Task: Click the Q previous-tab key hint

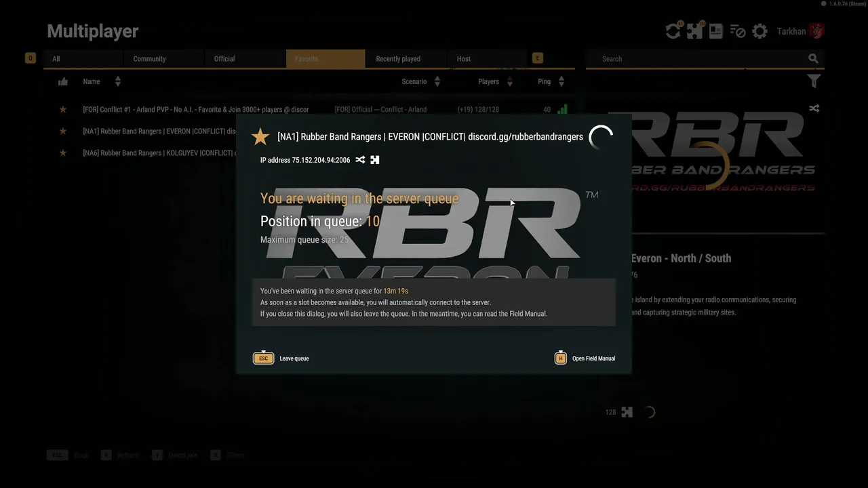Action: point(30,58)
